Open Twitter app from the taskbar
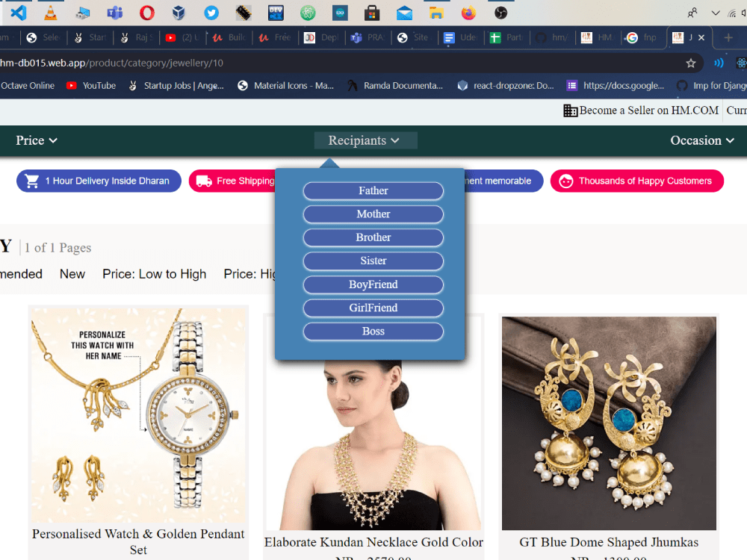The width and height of the screenshot is (747, 560). 211,13
